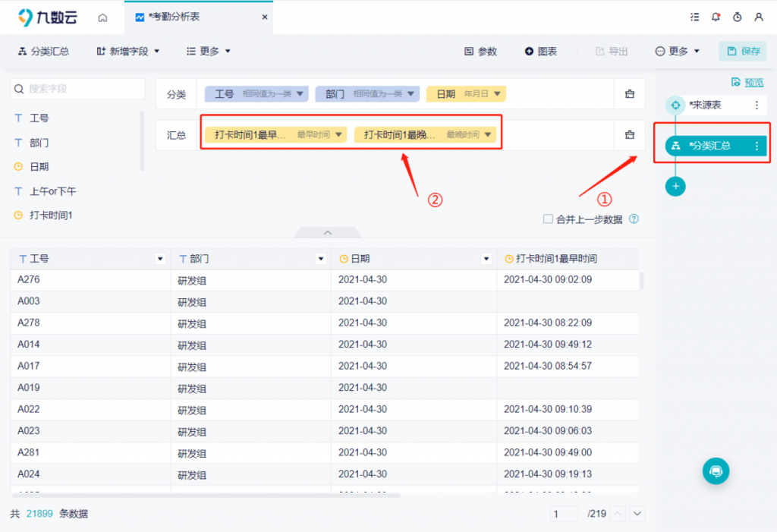This screenshot has height=532, width=777.
Task: Click the home icon in the top bar
Action: click(102, 17)
